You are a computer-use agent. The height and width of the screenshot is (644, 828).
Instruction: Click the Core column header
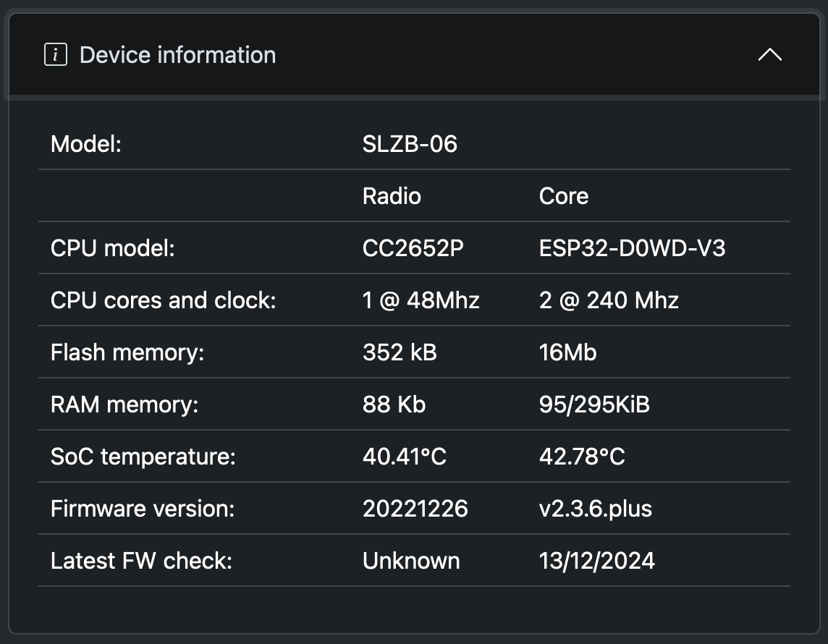(x=563, y=196)
